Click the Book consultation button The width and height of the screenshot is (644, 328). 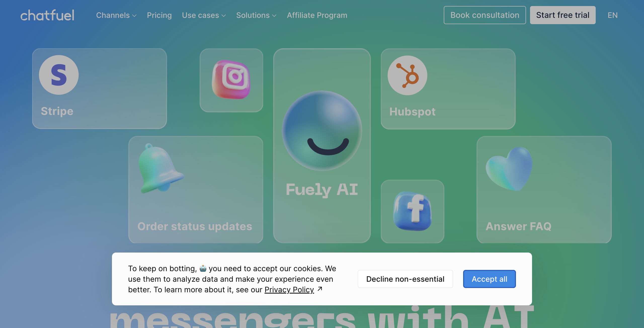(485, 15)
